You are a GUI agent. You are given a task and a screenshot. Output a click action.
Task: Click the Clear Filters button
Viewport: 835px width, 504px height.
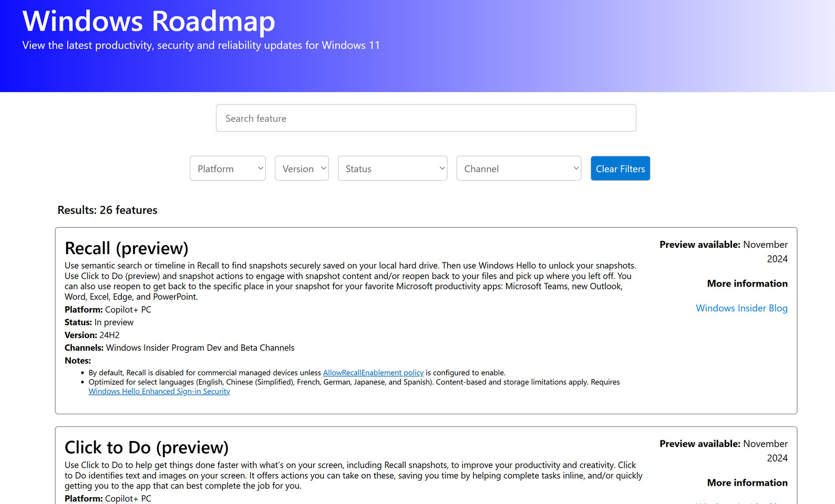pos(620,169)
